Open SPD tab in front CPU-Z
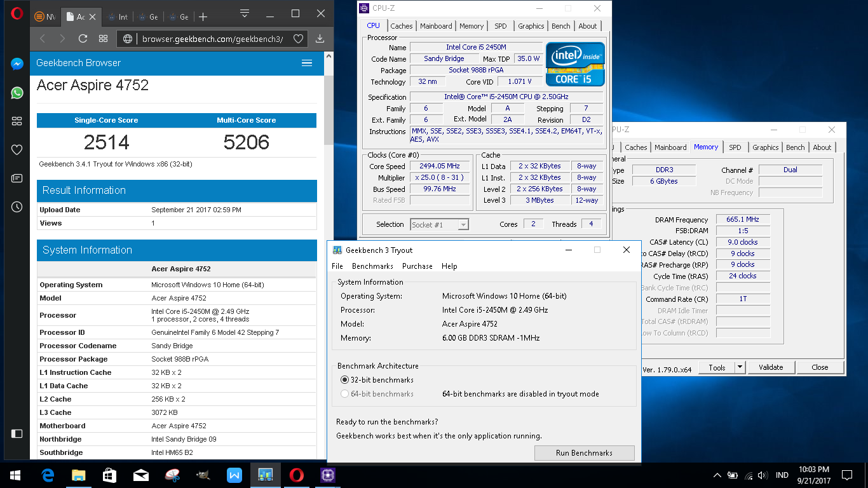The height and width of the screenshot is (488, 868). pyautogui.click(x=501, y=26)
